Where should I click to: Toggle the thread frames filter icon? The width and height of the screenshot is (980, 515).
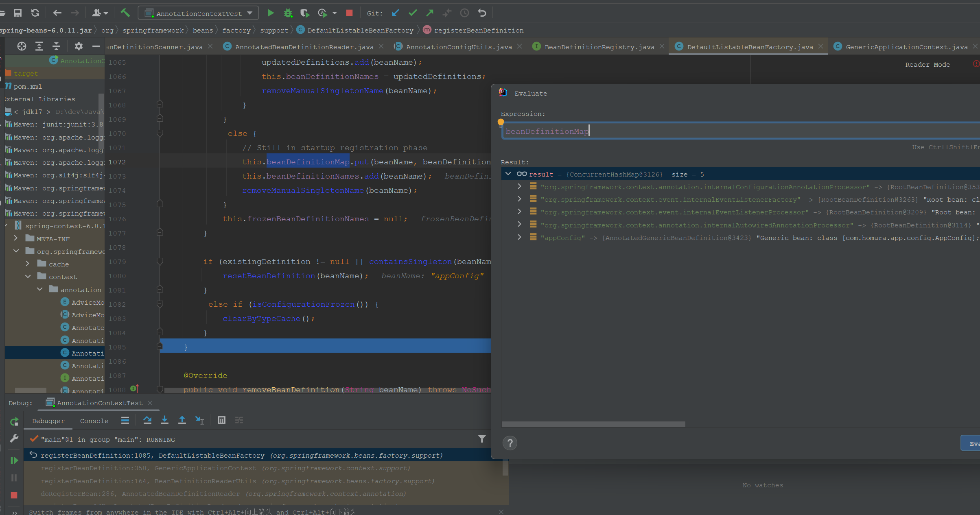pyautogui.click(x=482, y=439)
